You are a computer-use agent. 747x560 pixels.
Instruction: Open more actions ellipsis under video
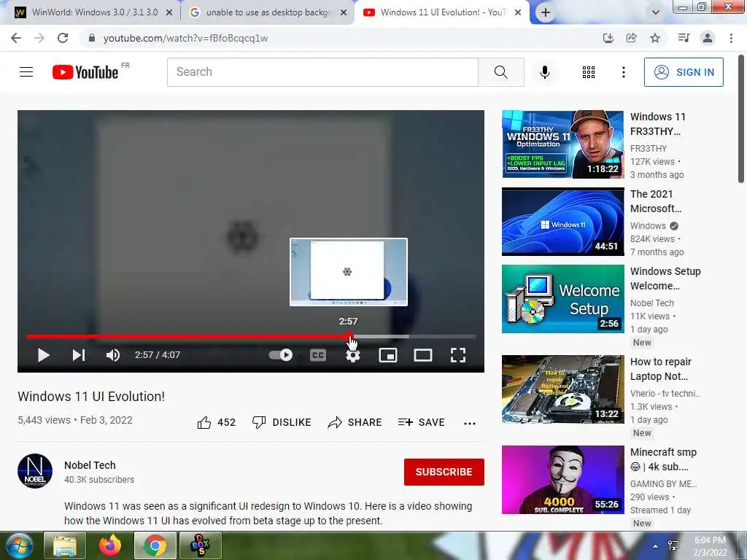[470, 424]
